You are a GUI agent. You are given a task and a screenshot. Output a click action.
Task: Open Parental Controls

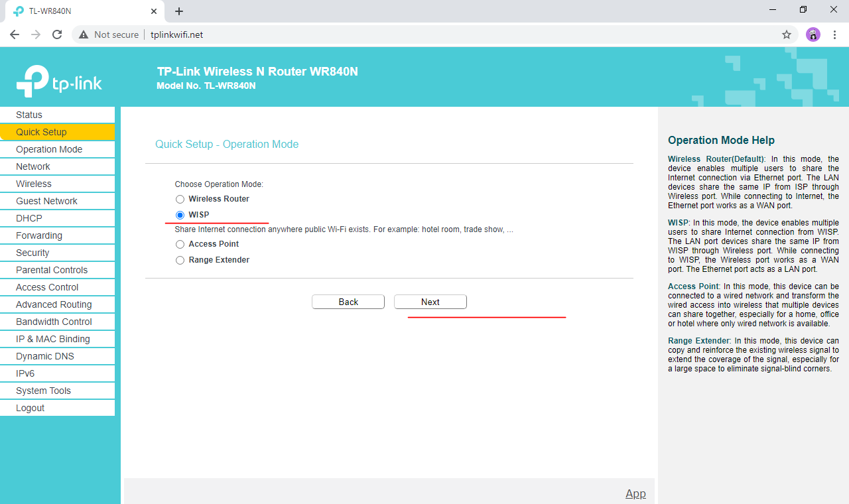(x=57, y=270)
